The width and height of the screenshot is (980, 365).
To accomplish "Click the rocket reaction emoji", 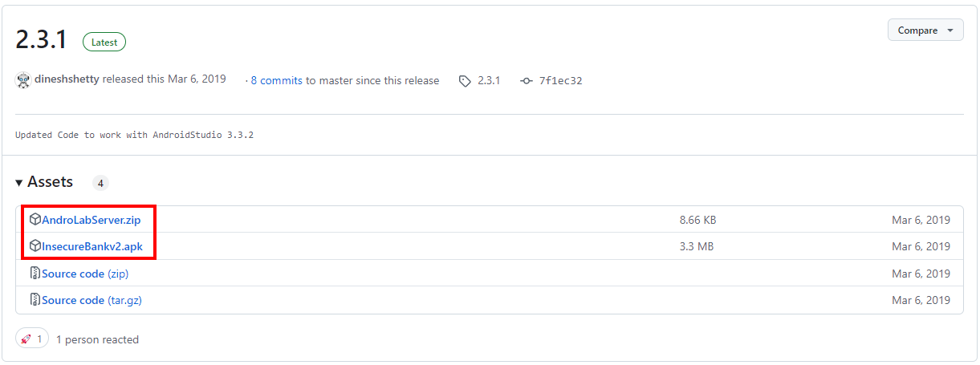I will [26, 339].
